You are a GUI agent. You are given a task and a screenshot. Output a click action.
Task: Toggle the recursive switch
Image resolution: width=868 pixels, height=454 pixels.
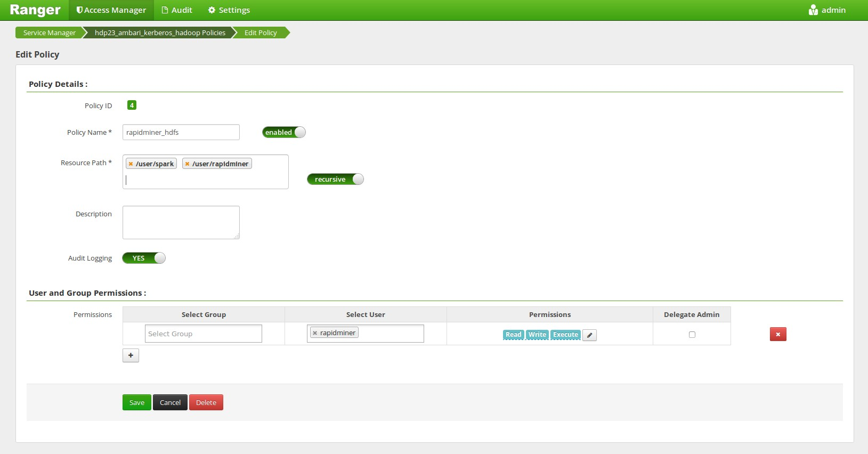pyautogui.click(x=335, y=179)
